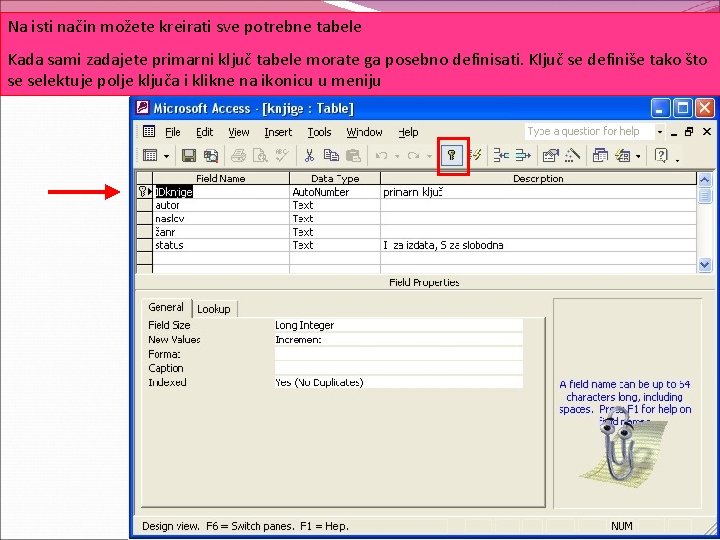Click the Print toolbar icon
Image resolution: width=720 pixels, height=540 pixels.
(238, 156)
